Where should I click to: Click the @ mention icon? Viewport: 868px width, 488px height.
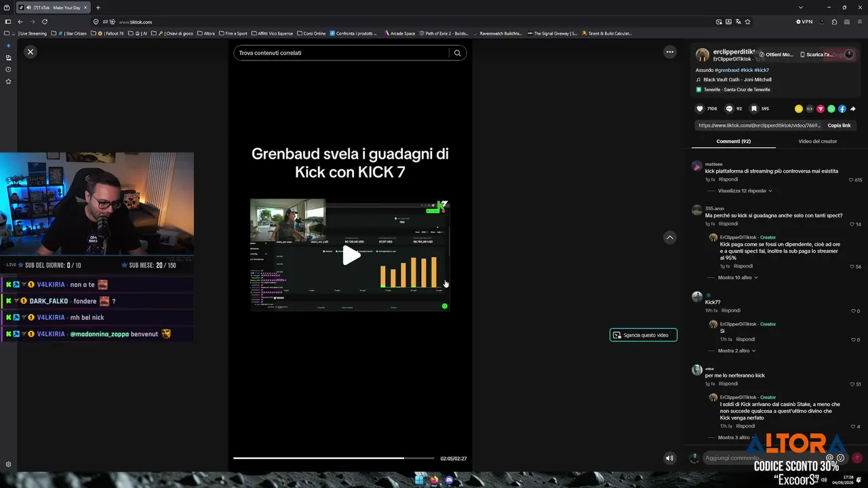pos(829,458)
